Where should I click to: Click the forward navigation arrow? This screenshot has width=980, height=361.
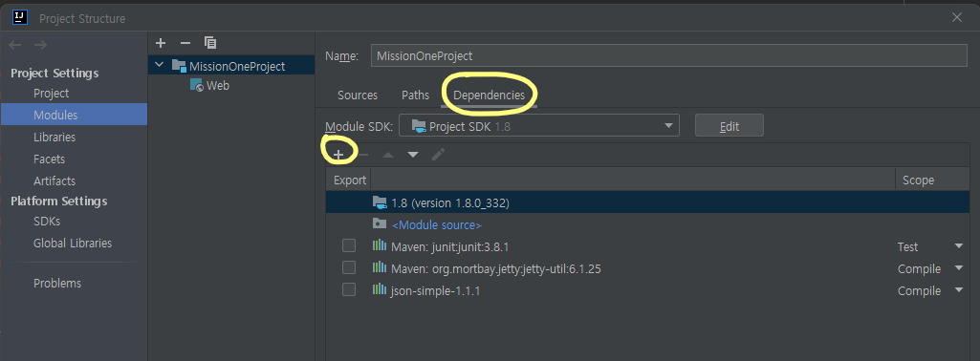click(40, 45)
